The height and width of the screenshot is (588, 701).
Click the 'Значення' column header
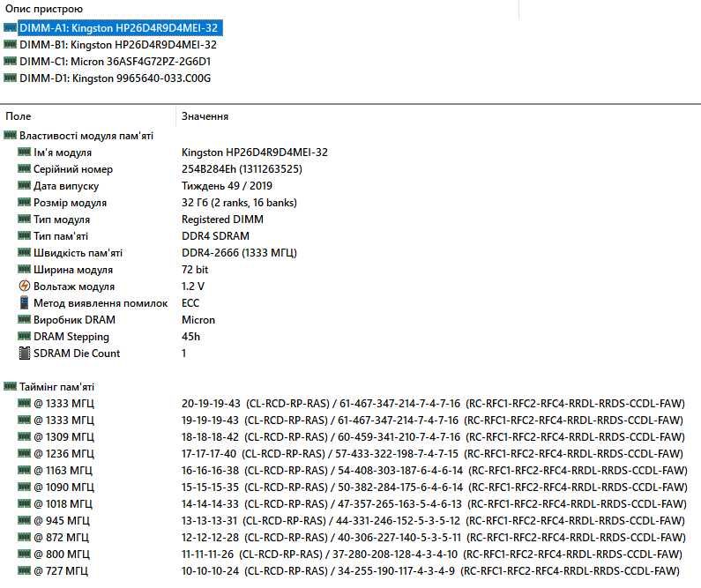coord(205,116)
